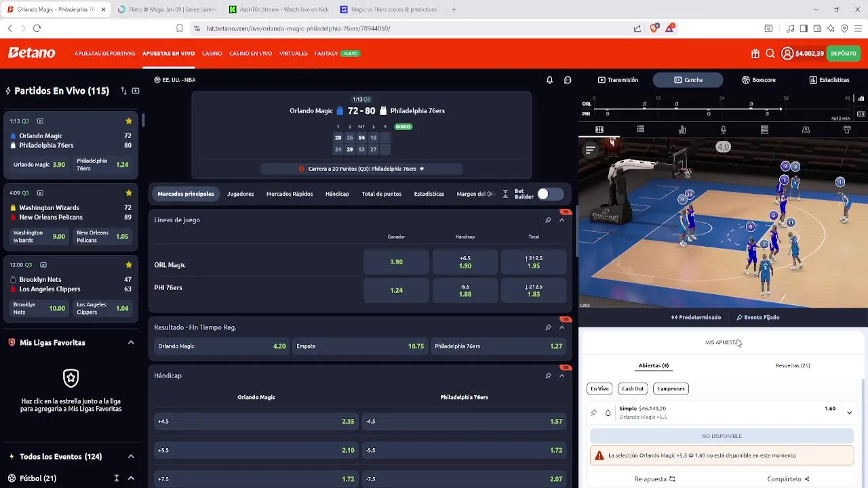Screen dimensions: 868x488
Task: Toggle the Washington Wizards match favorite star
Action: coord(129,193)
